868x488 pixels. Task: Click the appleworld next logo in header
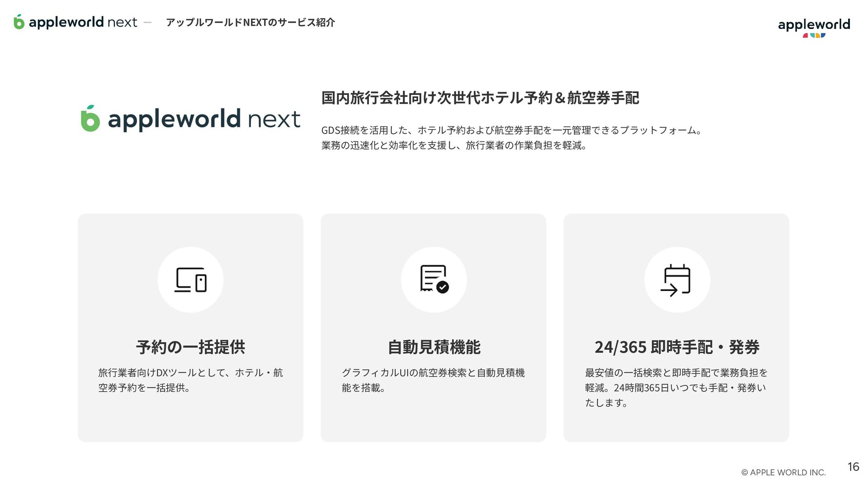pyautogui.click(x=75, y=22)
